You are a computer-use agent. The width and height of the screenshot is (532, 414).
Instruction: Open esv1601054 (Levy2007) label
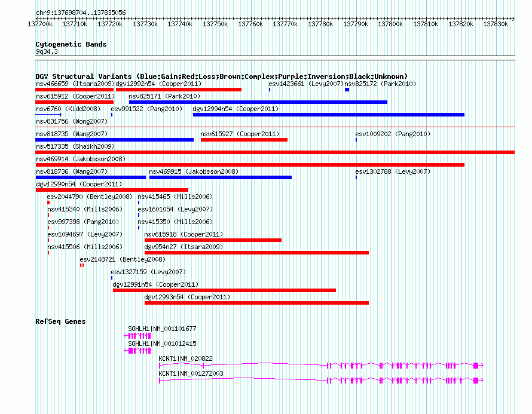click(x=175, y=209)
